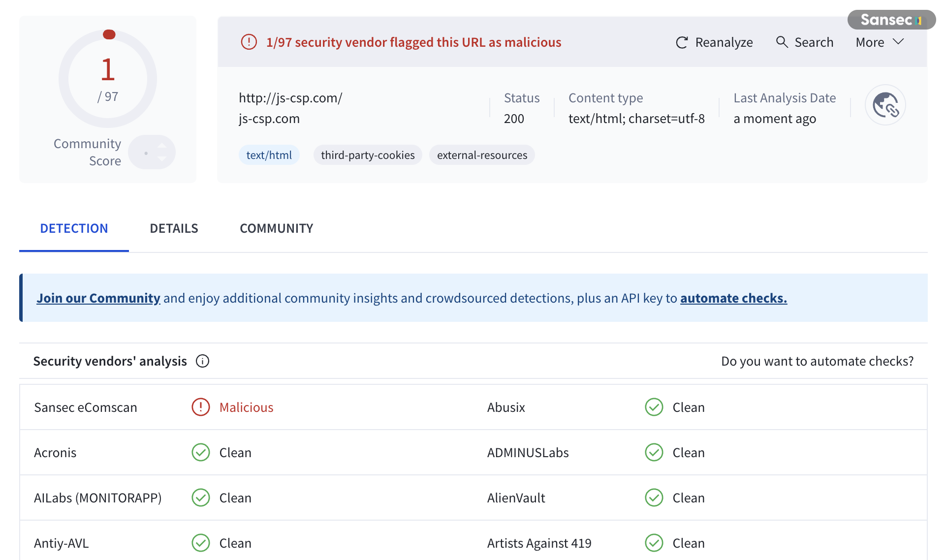Click the info icon beside Security vendors' analysis
This screenshot has width=946, height=560.
tap(202, 361)
